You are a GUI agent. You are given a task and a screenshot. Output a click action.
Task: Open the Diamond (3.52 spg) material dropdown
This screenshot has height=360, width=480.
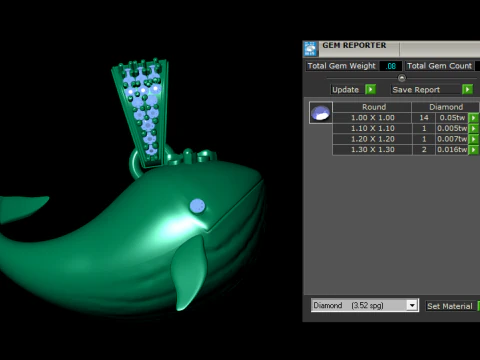[412, 305]
